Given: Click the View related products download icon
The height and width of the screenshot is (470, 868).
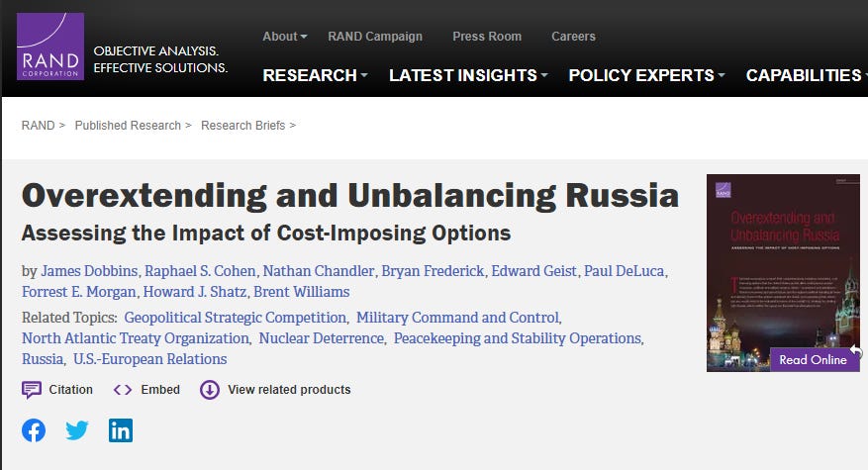Looking at the screenshot, I should (x=210, y=390).
